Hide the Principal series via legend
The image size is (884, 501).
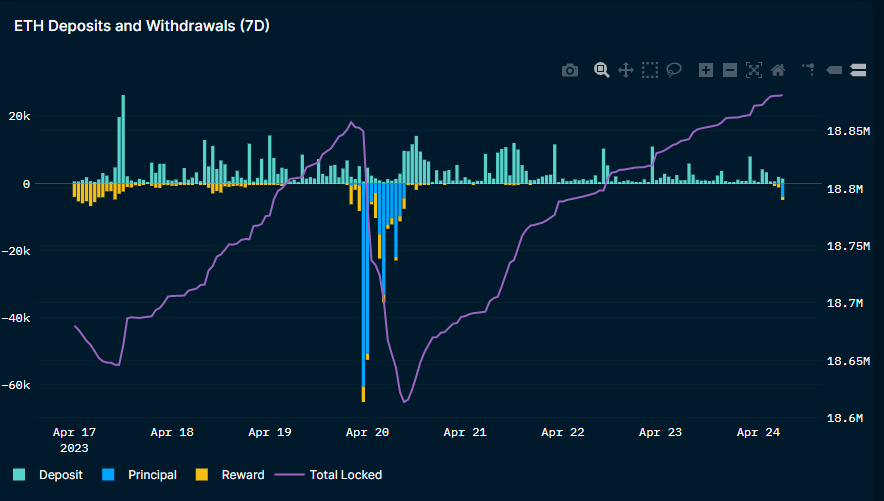tap(152, 475)
